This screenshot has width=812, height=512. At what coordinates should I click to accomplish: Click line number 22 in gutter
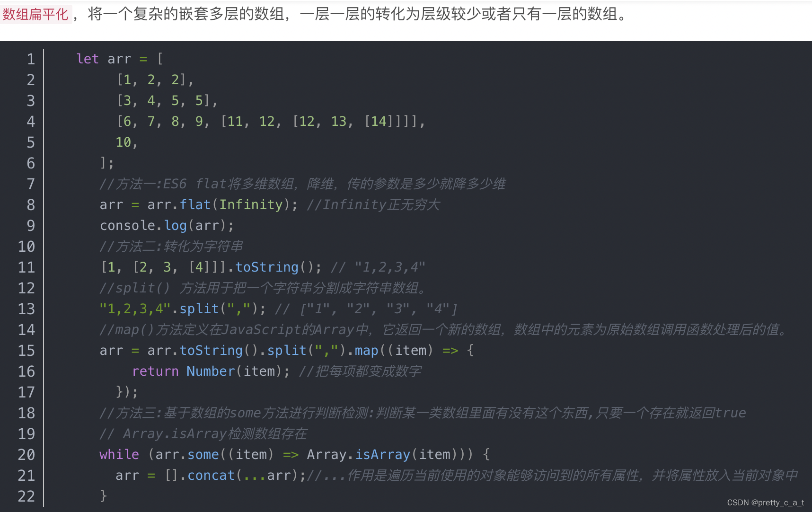[26, 496]
